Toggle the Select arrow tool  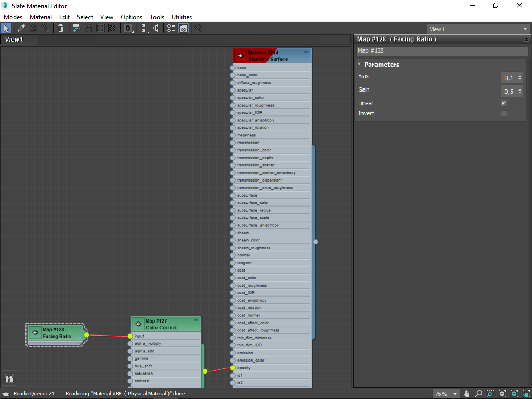pyautogui.click(x=6, y=28)
